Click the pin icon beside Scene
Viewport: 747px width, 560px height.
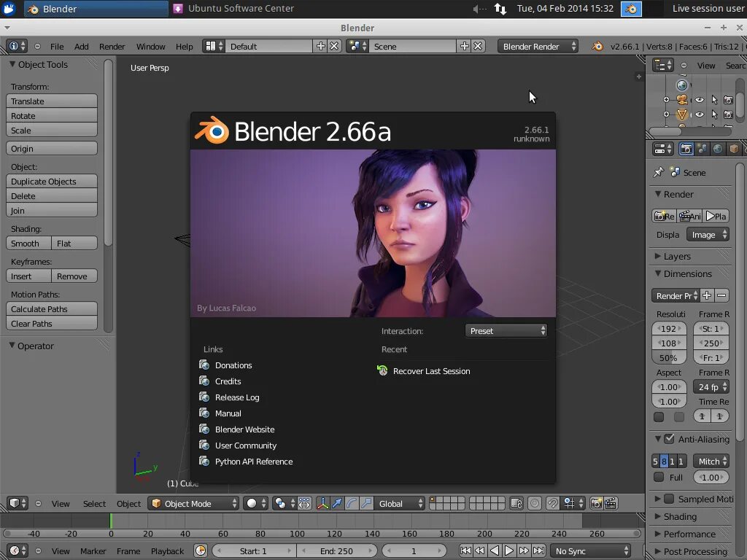pos(659,172)
